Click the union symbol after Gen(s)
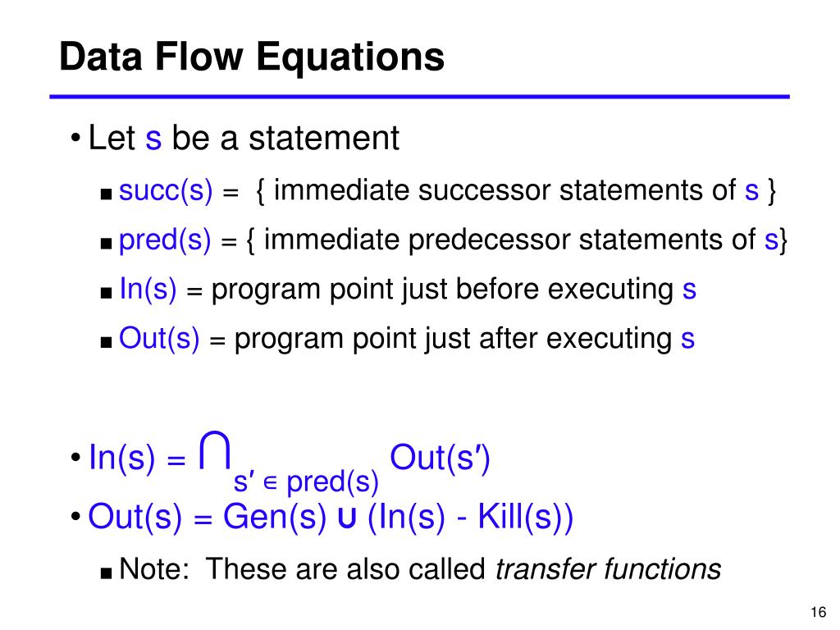The image size is (840, 630). click(347, 518)
